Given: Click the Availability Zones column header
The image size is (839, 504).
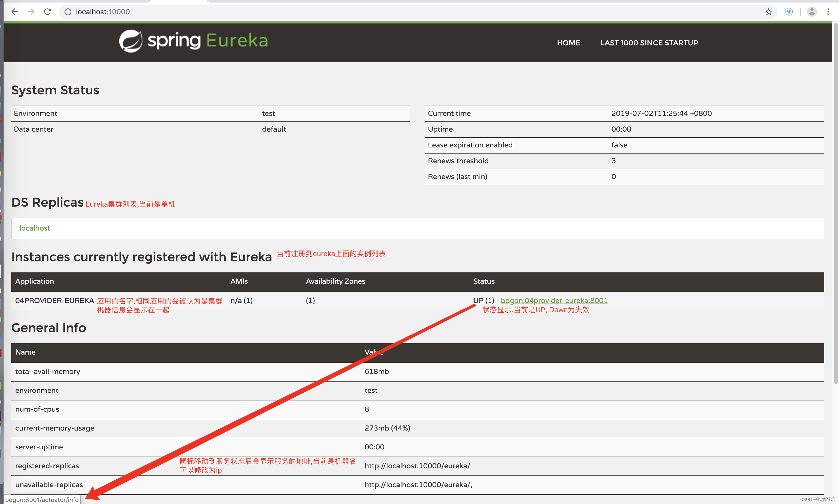Looking at the screenshot, I should point(335,281).
